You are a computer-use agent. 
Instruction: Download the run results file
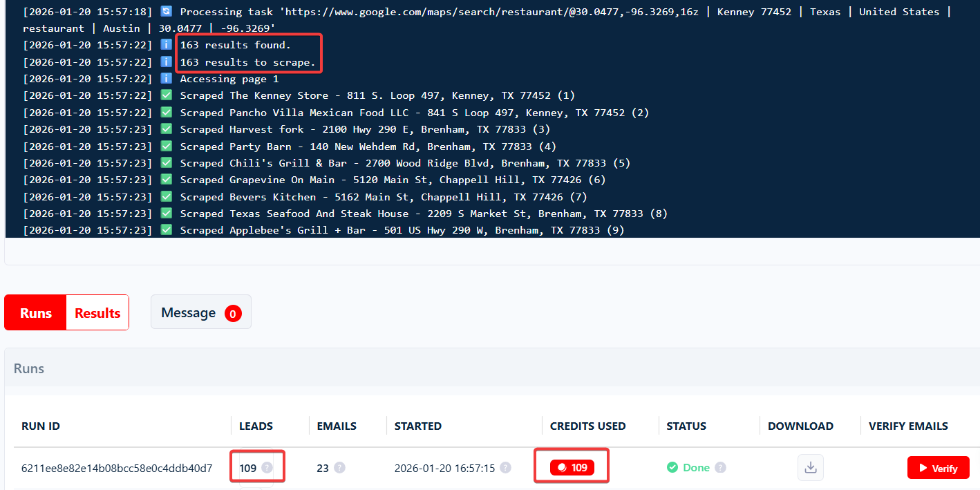pyautogui.click(x=811, y=467)
